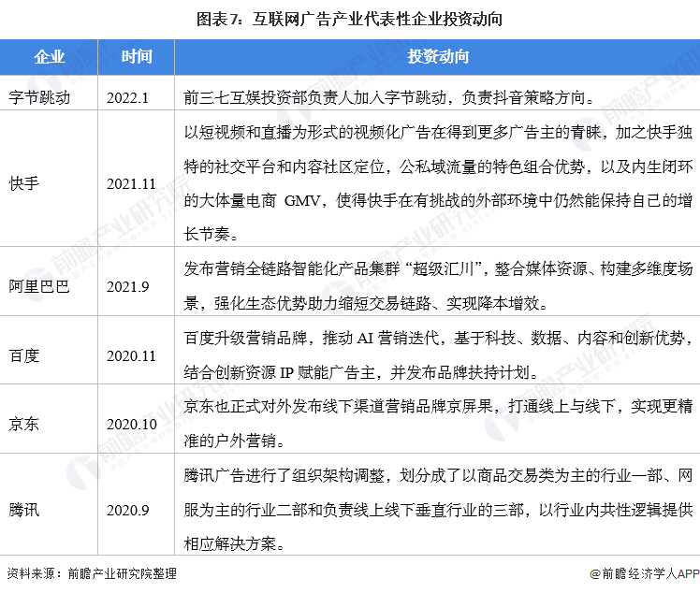The height and width of the screenshot is (593, 700).
Task: Click the 企业 column header
Action: pos(49,57)
